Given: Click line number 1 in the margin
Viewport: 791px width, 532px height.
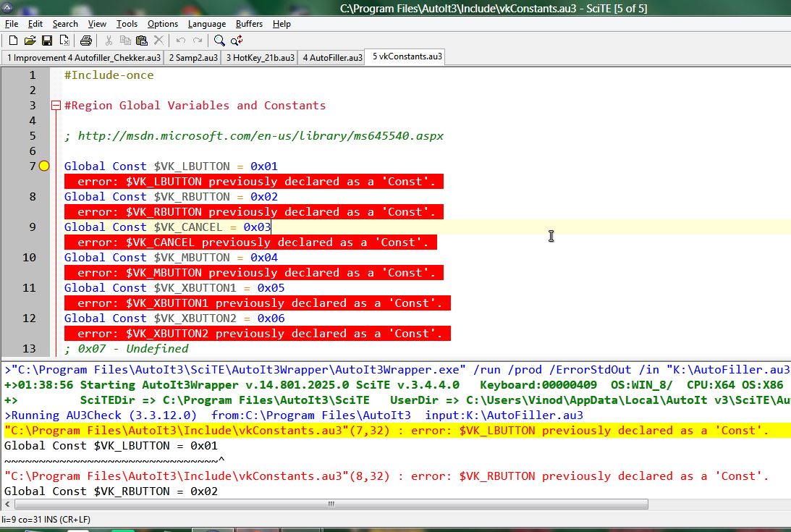Looking at the screenshot, I should pyautogui.click(x=33, y=75).
